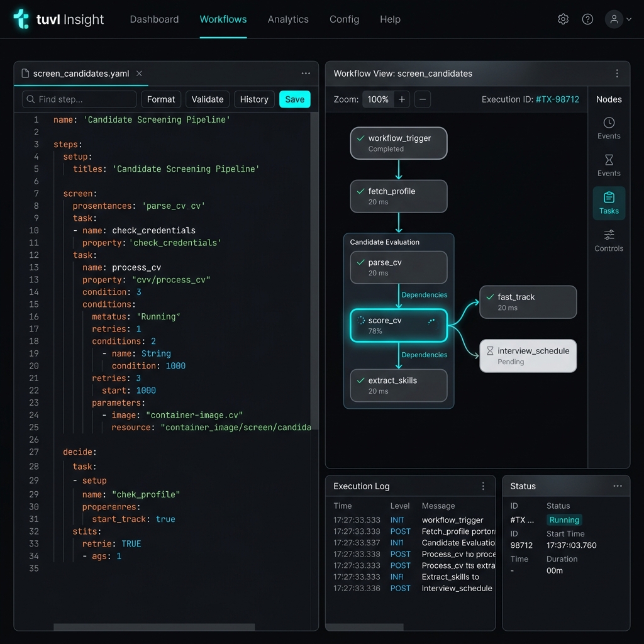Click the score_cv spinner icon
Image resolution: width=644 pixels, height=644 pixels.
pos(360,320)
